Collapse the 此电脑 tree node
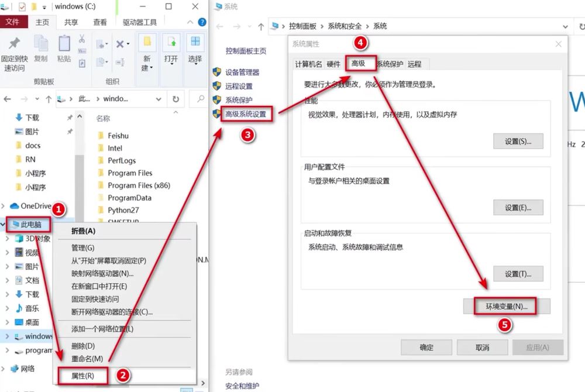The image size is (585, 392). [x=3, y=225]
